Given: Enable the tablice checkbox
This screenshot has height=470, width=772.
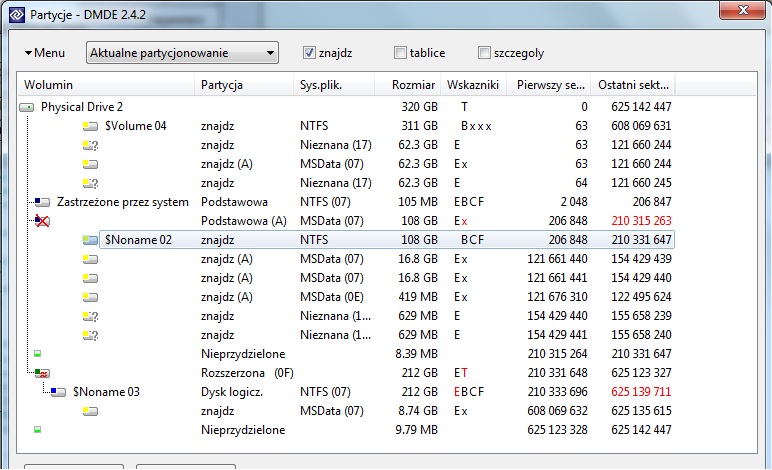Looking at the screenshot, I should 400,53.
